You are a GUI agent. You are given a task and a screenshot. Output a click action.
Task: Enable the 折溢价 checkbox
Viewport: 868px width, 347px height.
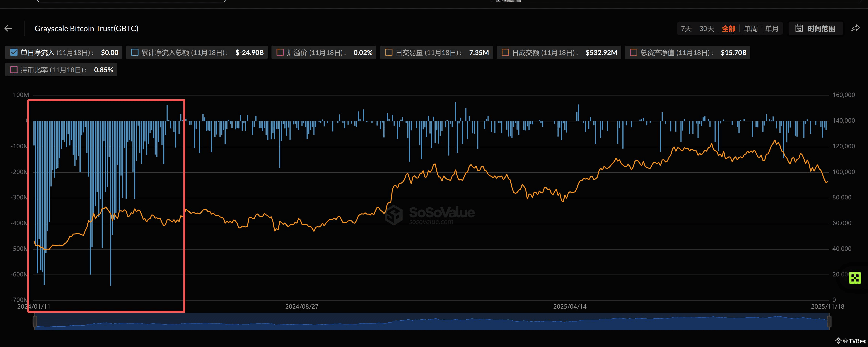click(280, 53)
